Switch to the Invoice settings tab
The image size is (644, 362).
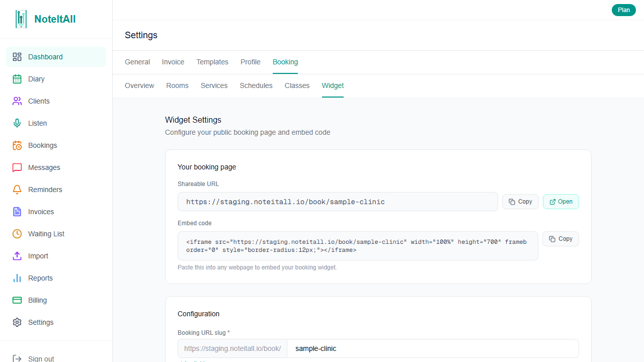(x=173, y=62)
